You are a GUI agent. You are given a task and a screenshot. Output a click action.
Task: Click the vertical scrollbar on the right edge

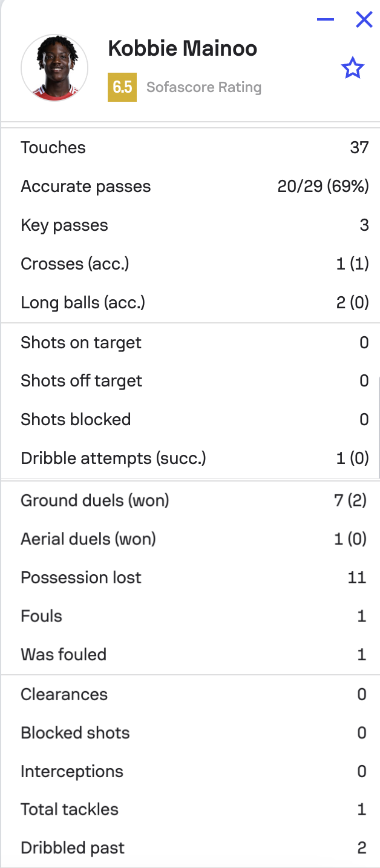coord(378,427)
